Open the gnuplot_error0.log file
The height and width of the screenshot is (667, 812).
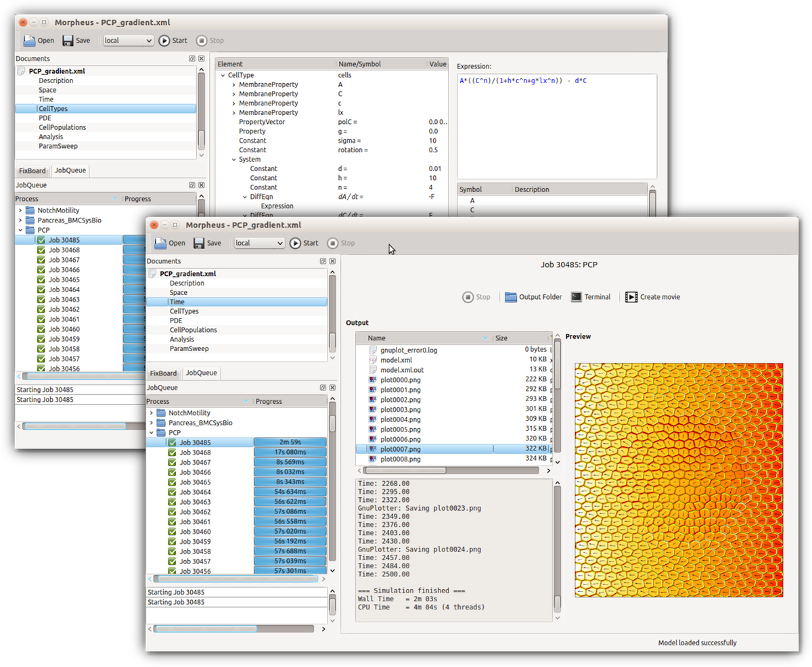point(407,350)
